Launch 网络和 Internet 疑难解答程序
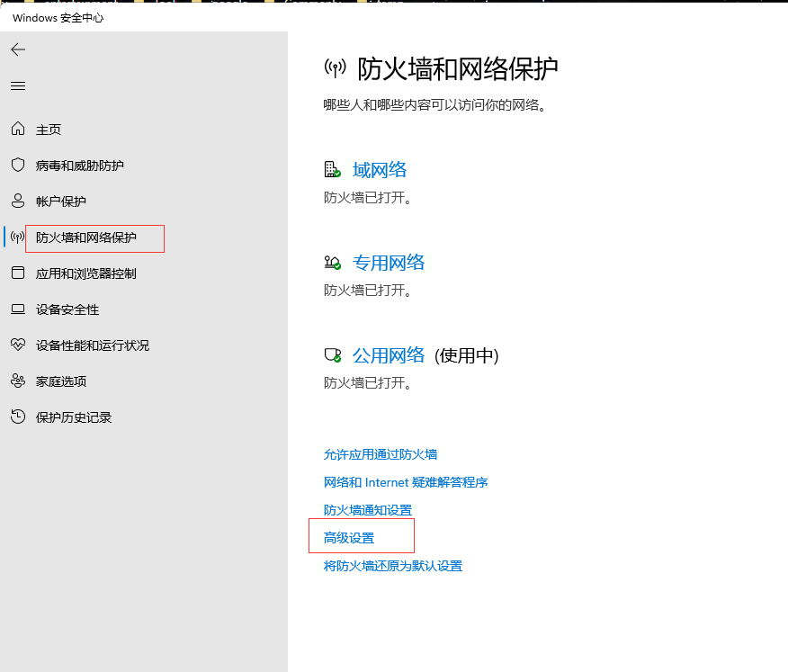 pyautogui.click(x=406, y=482)
